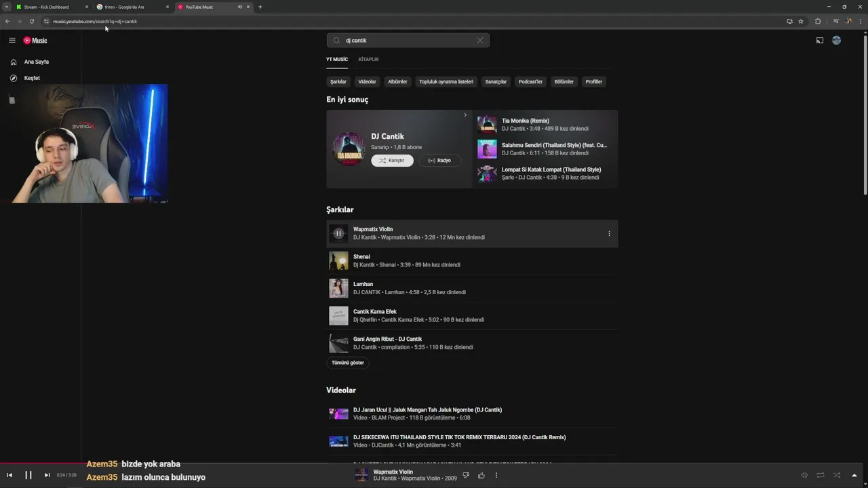Open Chrome extensions puzzle icon
The width and height of the screenshot is (868, 488).
(818, 21)
